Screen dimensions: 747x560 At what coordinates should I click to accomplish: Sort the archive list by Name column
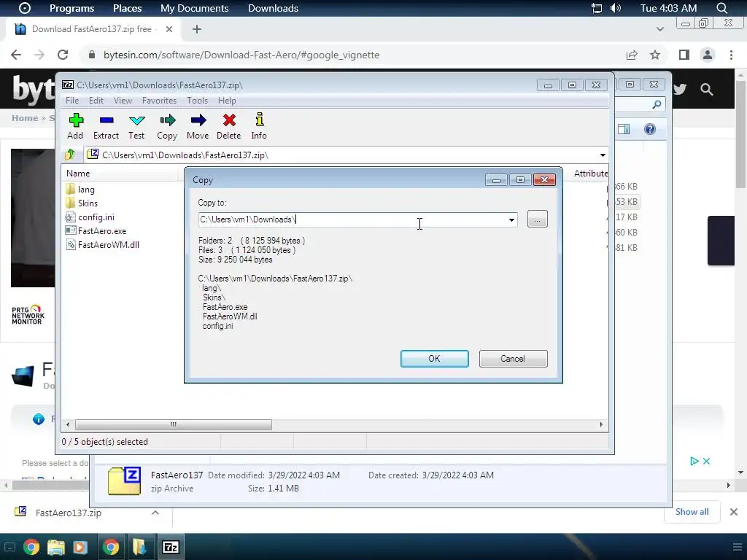tap(78, 174)
